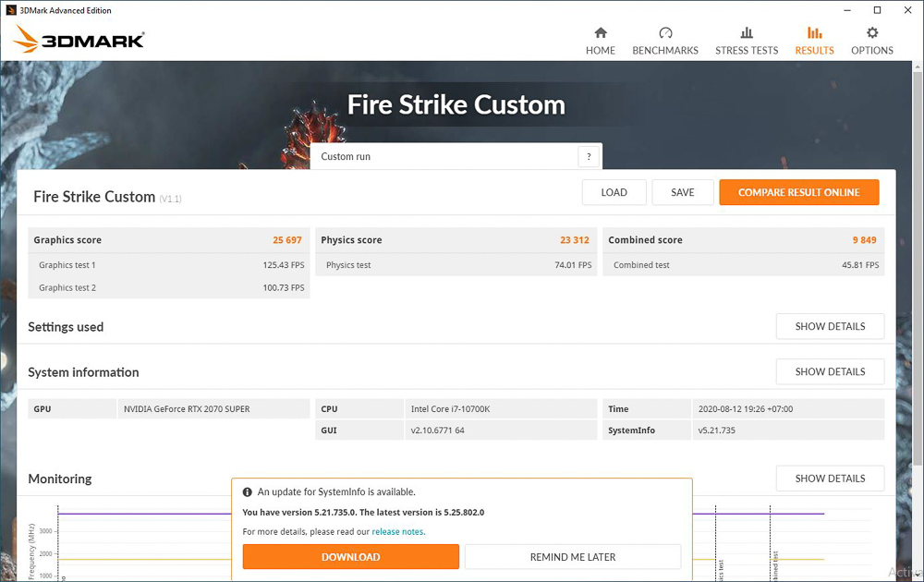Open the STRESS TESTS tab label
924x582 pixels.
(x=747, y=51)
